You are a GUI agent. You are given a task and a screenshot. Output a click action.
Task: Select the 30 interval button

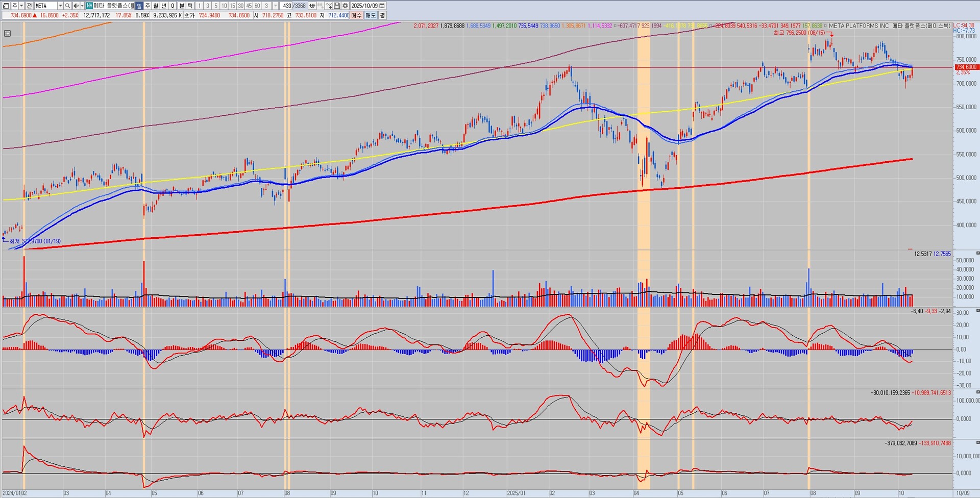240,6
